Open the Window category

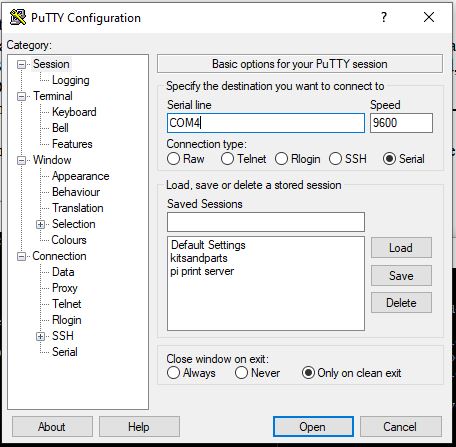pos(52,160)
